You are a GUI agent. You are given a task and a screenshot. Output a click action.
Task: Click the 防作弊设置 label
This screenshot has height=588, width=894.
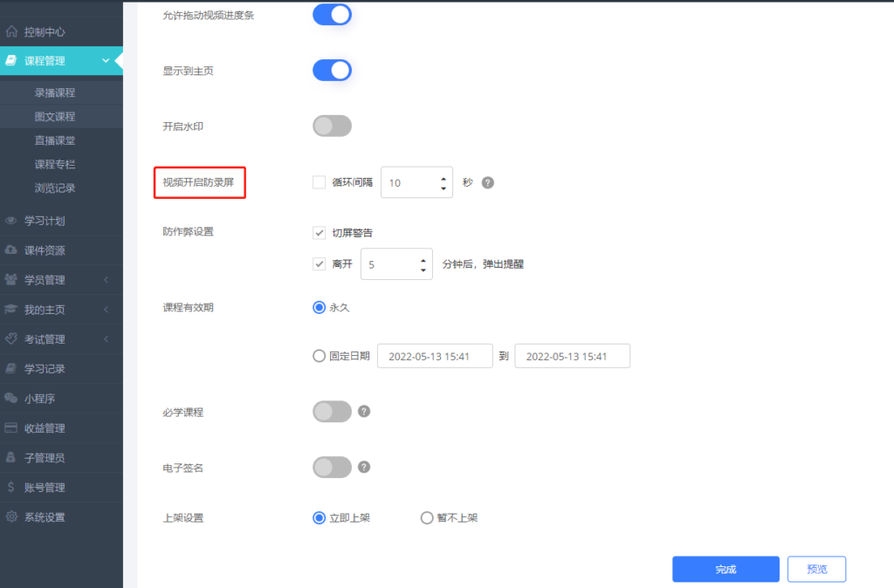[x=189, y=231]
